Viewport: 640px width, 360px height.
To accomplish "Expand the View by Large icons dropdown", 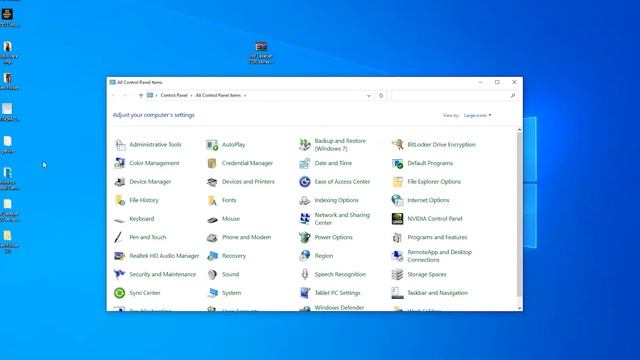I will [x=478, y=116].
